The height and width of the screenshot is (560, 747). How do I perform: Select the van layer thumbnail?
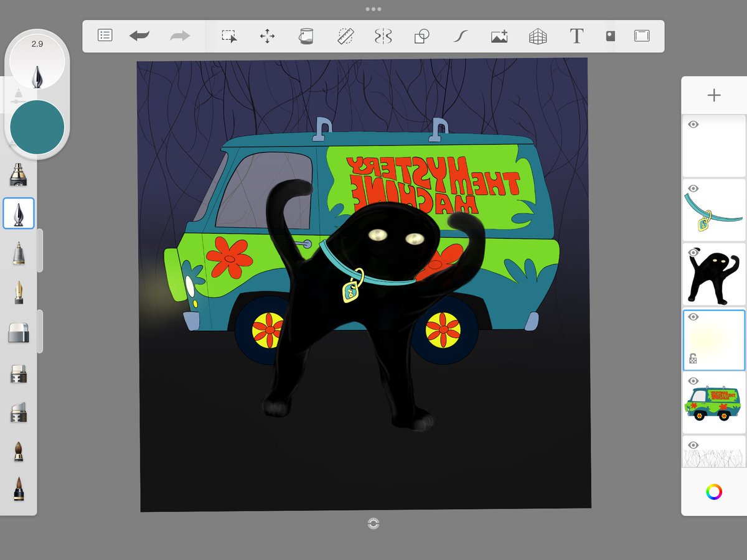pyautogui.click(x=714, y=403)
